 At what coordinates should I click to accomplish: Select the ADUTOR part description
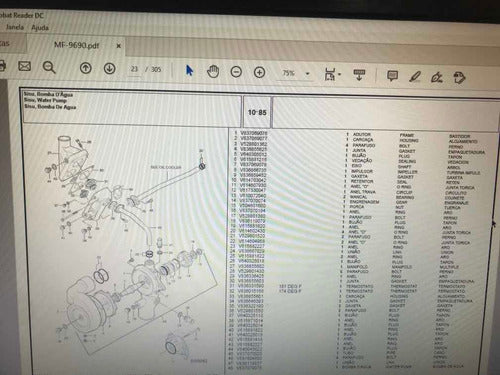(x=362, y=134)
